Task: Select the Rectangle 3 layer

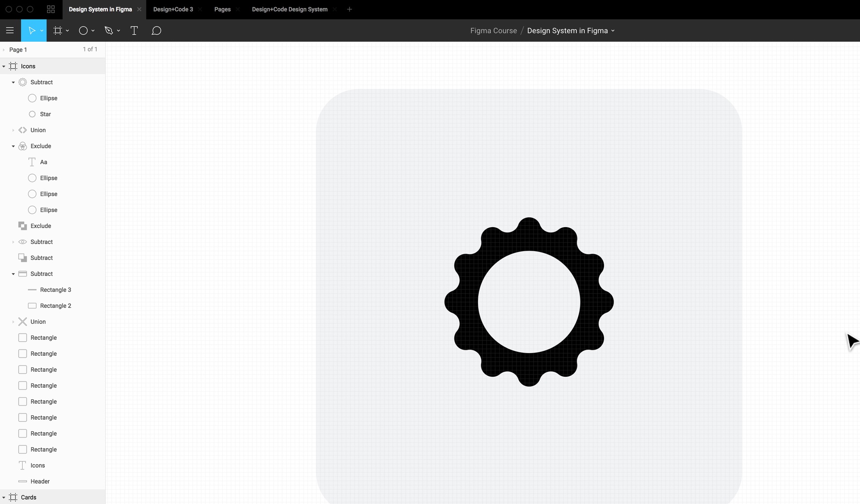Action: (x=55, y=290)
